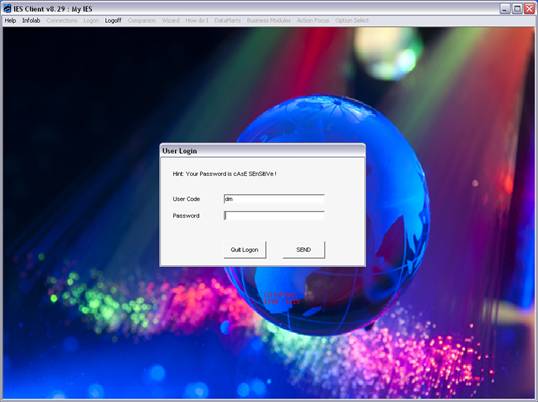Maximize the IES Client window
This screenshot has width=538, height=402.
click(517, 9)
